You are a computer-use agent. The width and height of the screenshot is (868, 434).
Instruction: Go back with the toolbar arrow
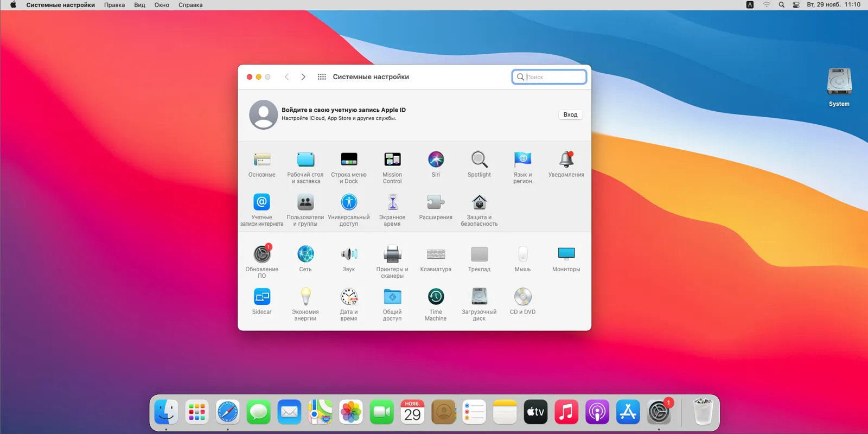click(x=287, y=77)
